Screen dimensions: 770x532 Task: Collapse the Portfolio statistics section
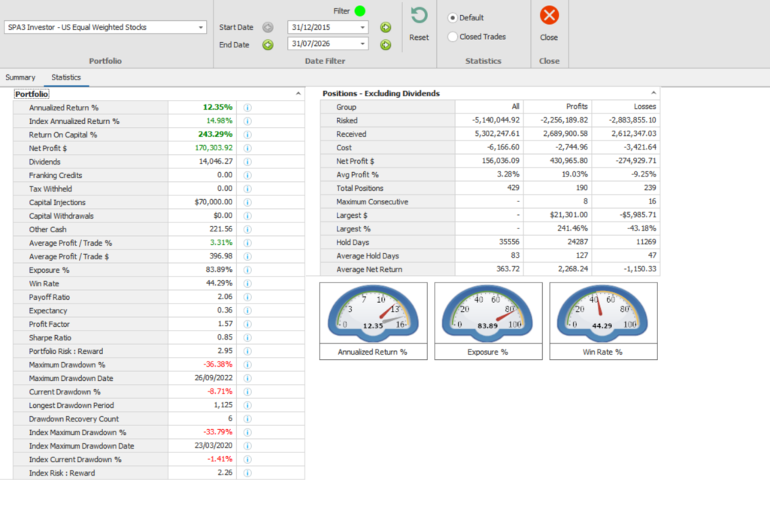point(298,93)
